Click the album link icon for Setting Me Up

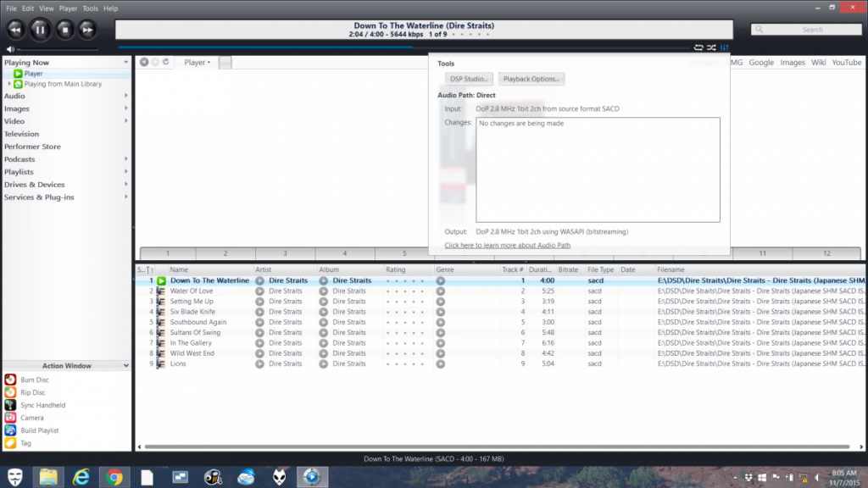pyautogui.click(x=323, y=302)
